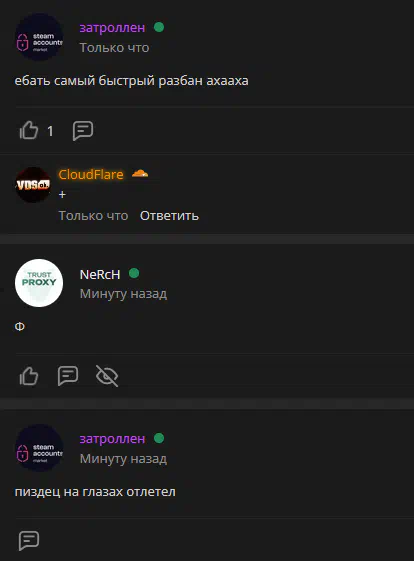
Task: Open top затроллен username link
Action: point(112,28)
